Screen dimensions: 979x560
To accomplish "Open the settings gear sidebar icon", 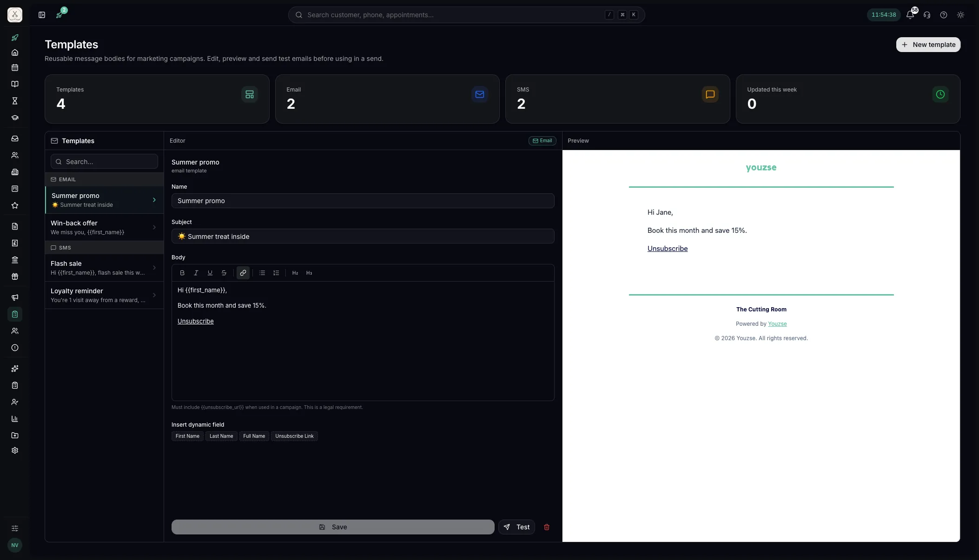I will (x=15, y=450).
